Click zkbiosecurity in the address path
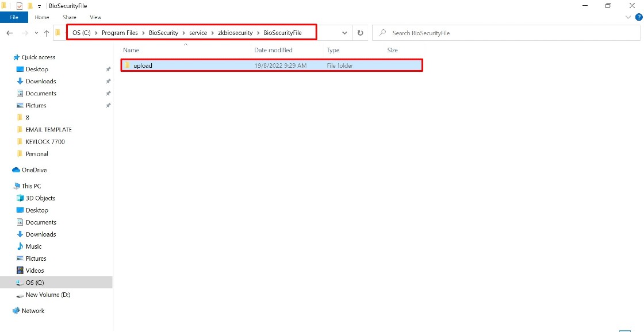 coord(235,33)
